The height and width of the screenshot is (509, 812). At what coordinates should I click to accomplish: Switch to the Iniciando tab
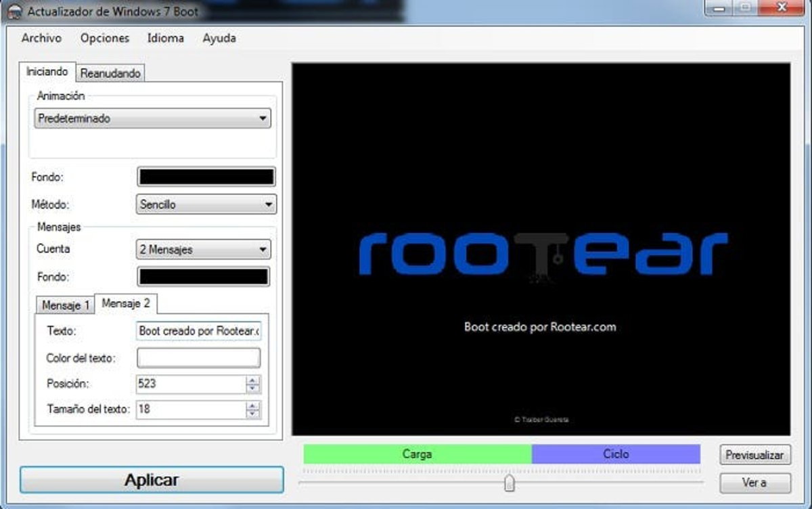[47, 71]
